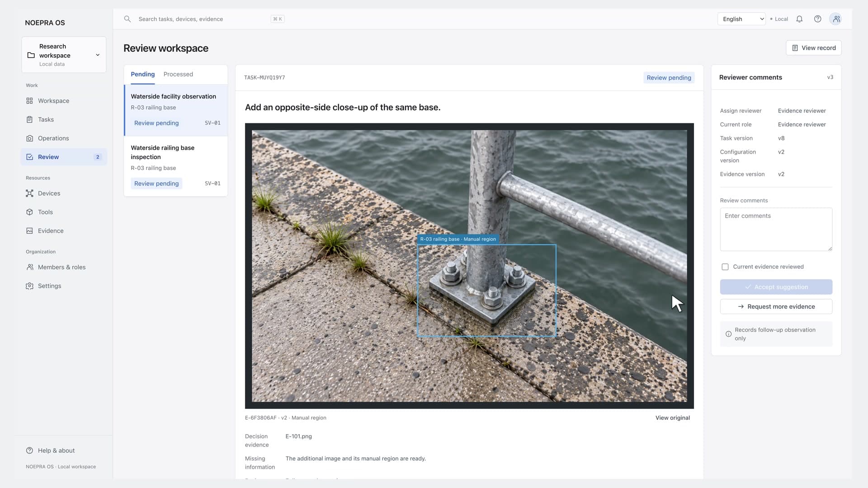
Task: Click the Evidence image icon
Action: [29, 231]
